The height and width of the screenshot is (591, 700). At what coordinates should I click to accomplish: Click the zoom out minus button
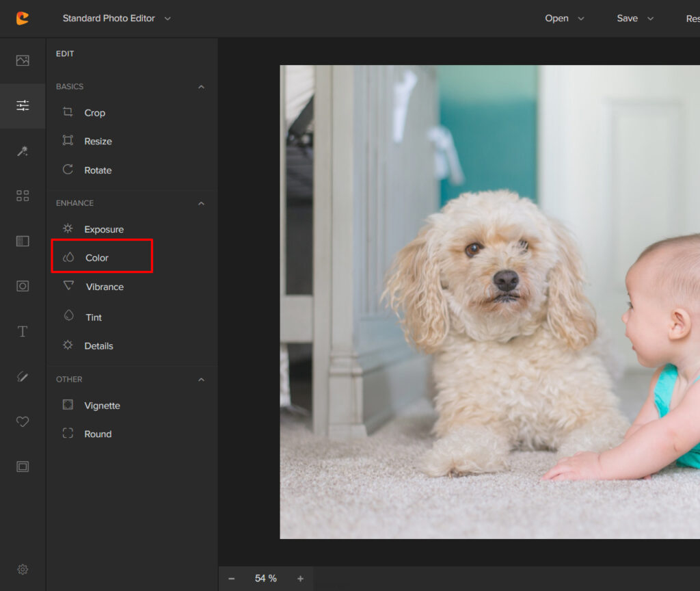click(232, 579)
